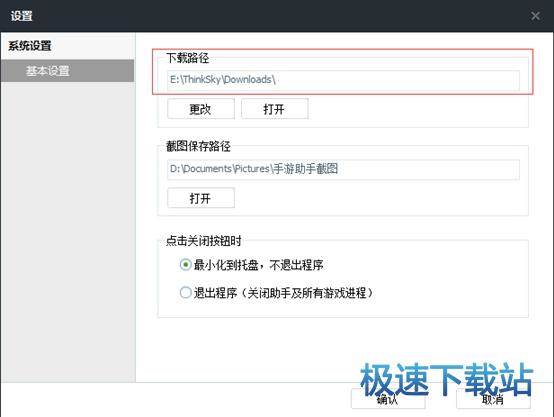
Task: Open the screenshot folder with its 打开 button
Action: tap(201, 198)
